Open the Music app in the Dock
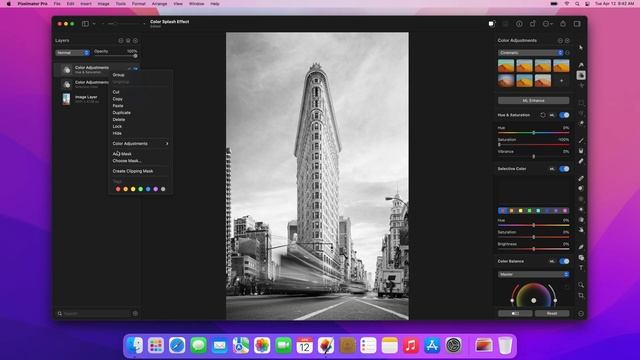The height and width of the screenshot is (360, 640). coord(411,345)
